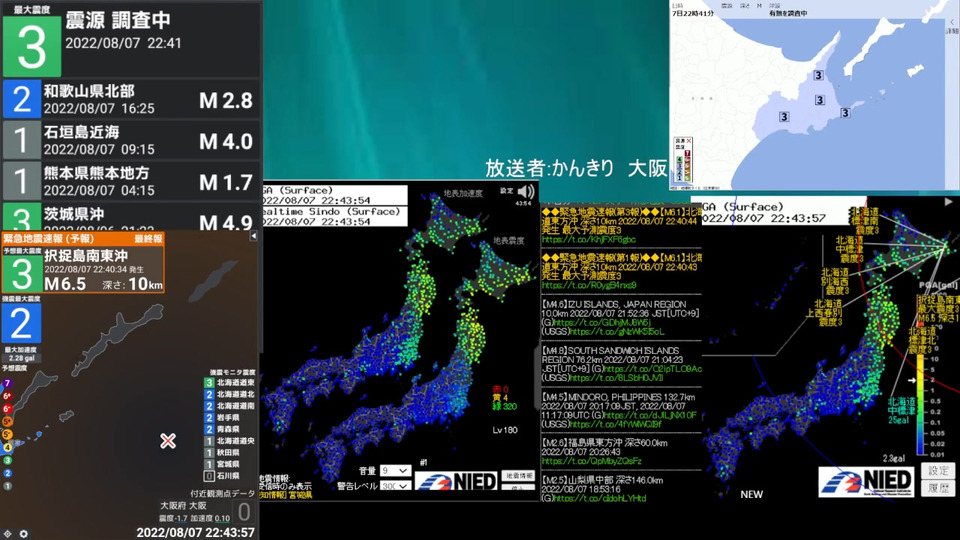This screenshot has width=960, height=540.
Task: Select the intensity 5+ legend circle
Action: (7, 422)
